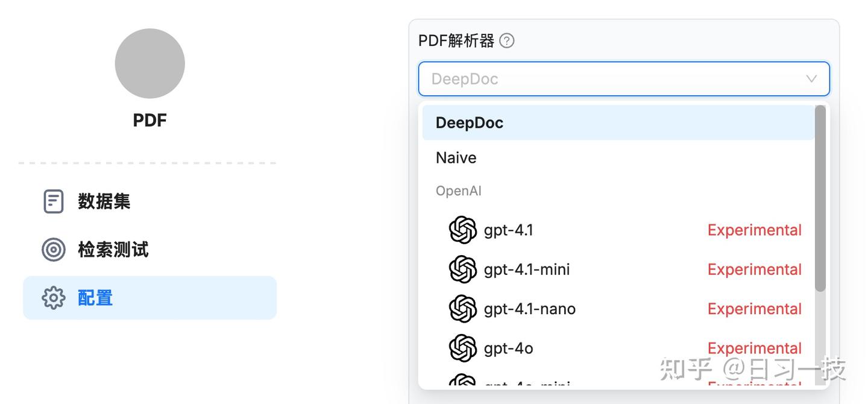Switch to the 检索测试 section
This screenshot has width=868, height=404.
112,250
